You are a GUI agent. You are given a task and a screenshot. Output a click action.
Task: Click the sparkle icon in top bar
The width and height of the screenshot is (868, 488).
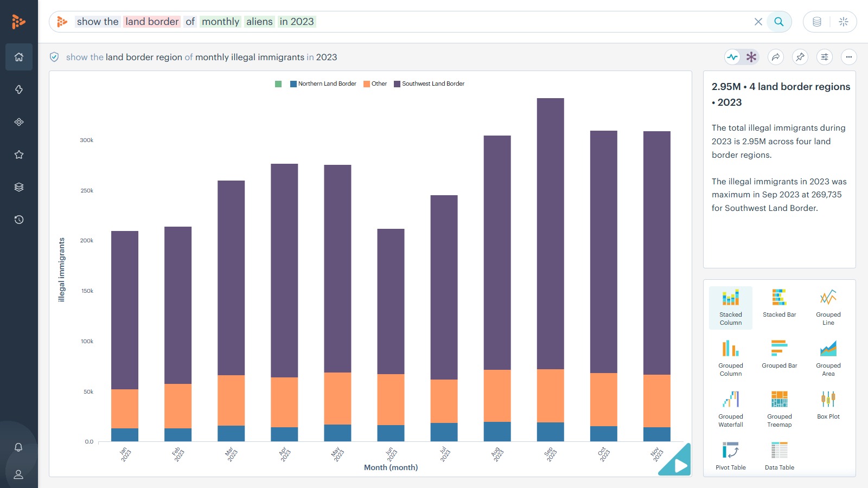[844, 22]
